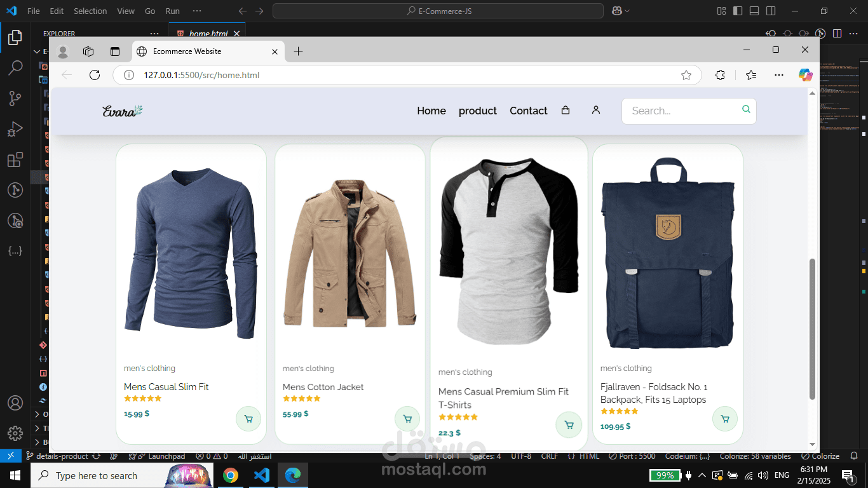Open Edge tab actions menu icon
This screenshot has height=488, width=868.
(x=115, y=51)
